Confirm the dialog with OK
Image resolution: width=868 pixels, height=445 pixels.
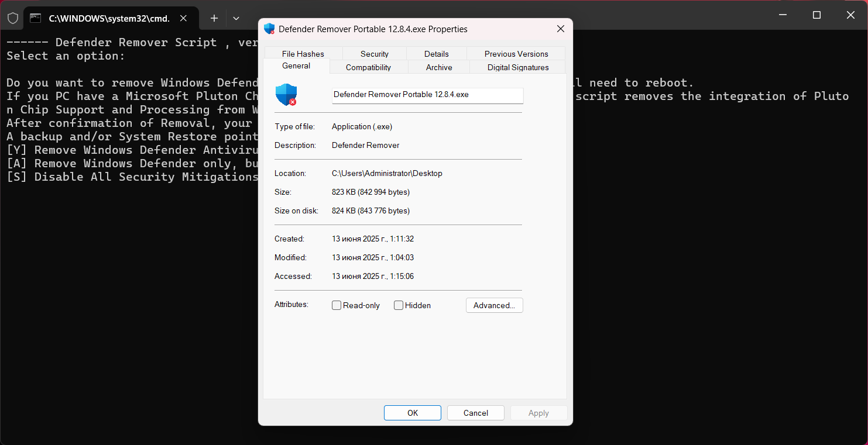point(413,413)
